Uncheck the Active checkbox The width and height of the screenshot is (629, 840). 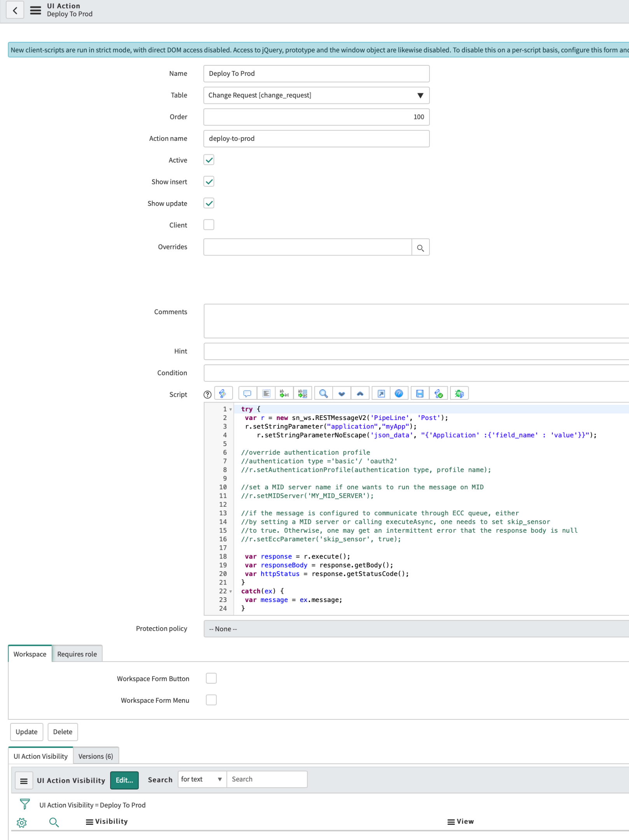point(209,160)
